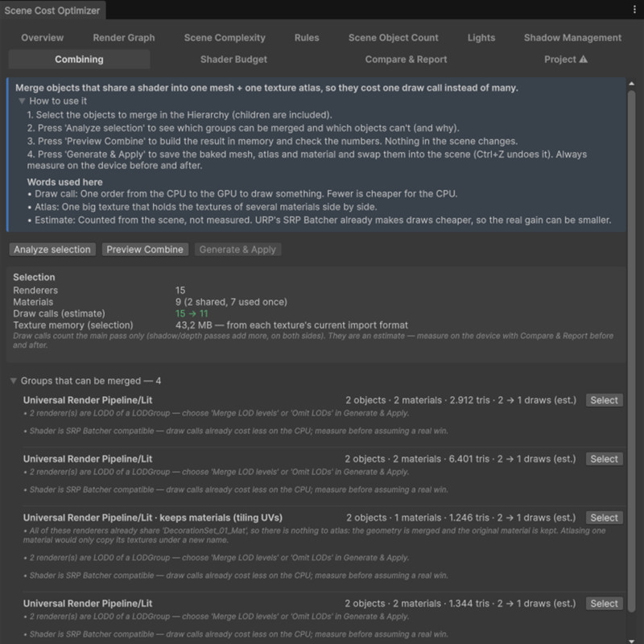Select the group with 1.344 tris
This screenshot has width=644, height=644.
604,603
